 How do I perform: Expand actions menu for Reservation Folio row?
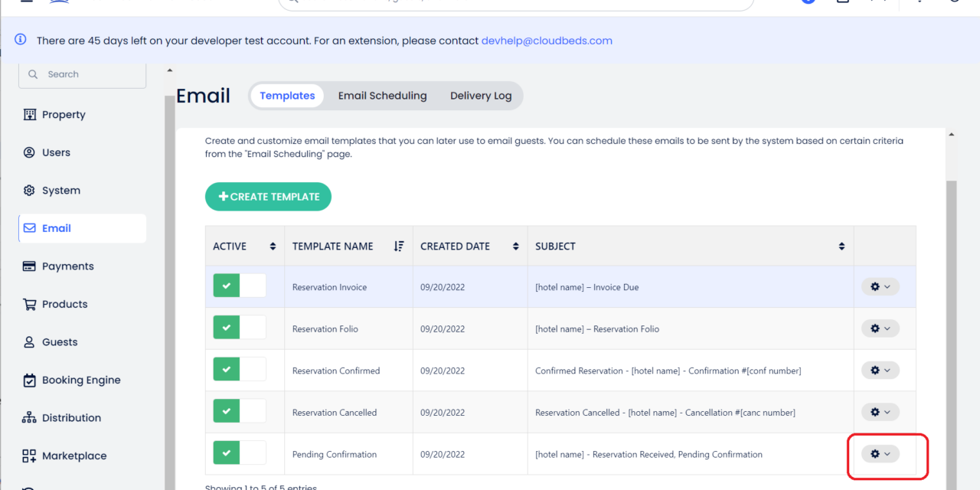click(x=880, y=328)
